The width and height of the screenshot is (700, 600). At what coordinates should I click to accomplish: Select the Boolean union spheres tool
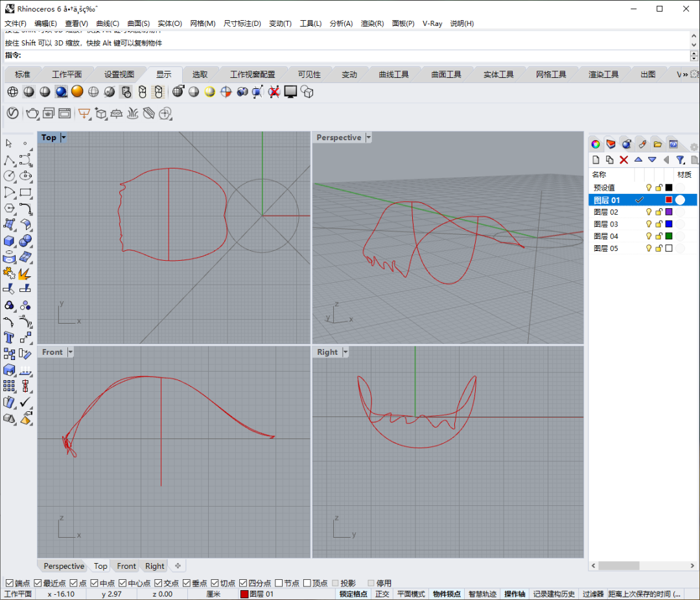[25, 241]
